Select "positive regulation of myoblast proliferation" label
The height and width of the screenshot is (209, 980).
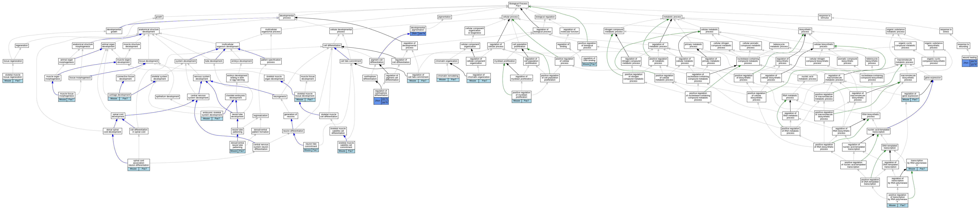coord(521,95)
